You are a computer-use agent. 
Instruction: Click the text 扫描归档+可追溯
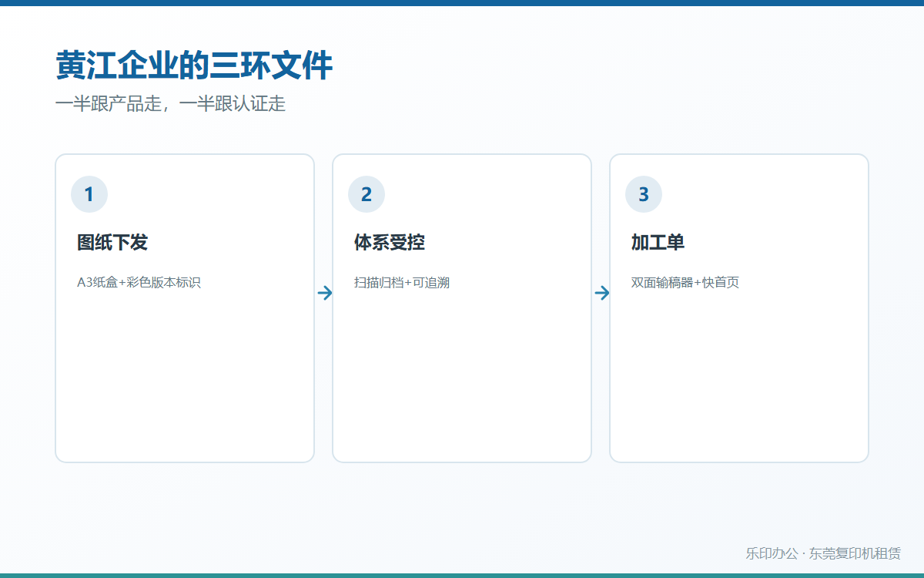tap(402, 282)
